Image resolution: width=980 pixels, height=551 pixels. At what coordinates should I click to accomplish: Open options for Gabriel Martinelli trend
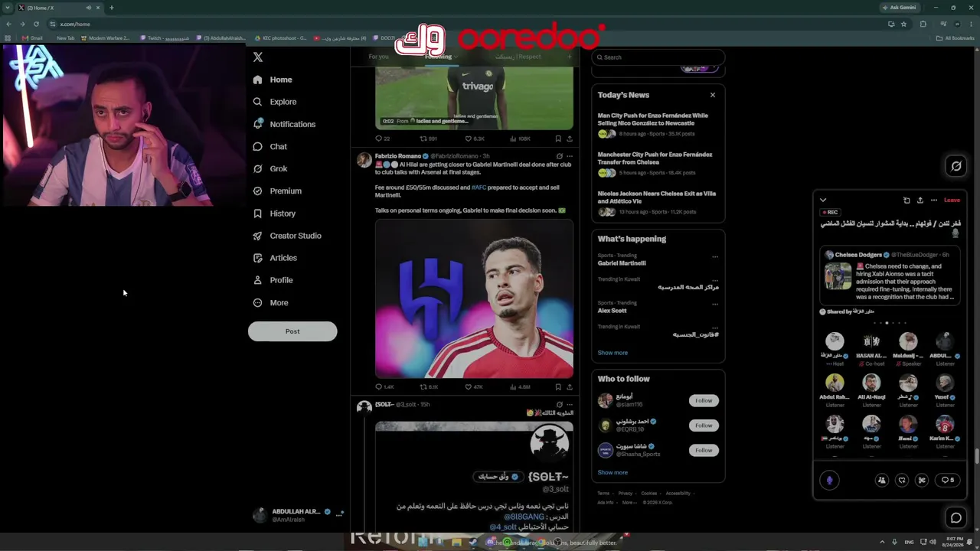[715, 257]
